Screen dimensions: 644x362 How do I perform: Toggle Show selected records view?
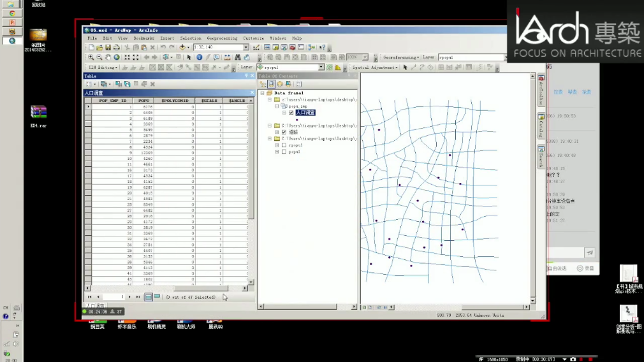[x=157, y=297]
